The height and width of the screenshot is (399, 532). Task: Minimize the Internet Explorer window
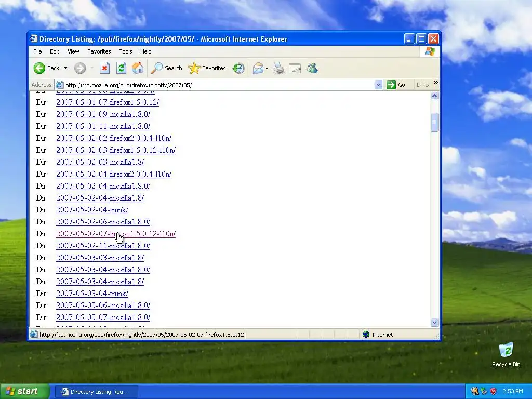409,39
